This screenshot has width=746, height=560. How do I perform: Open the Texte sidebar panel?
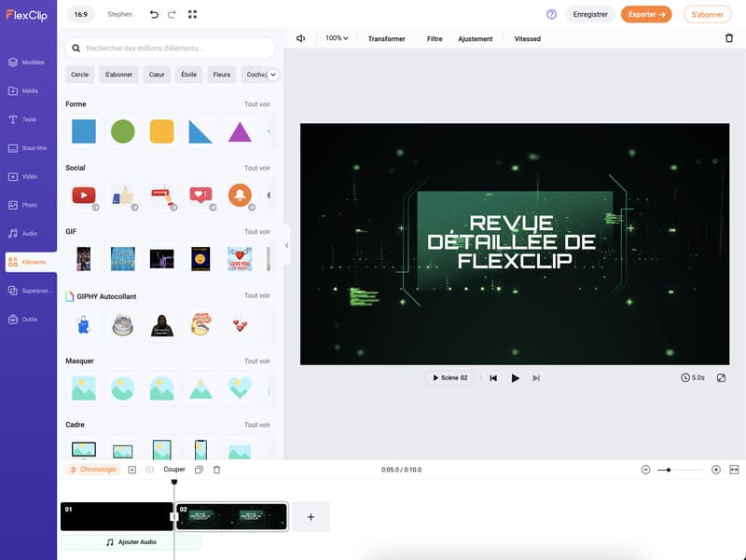(22, 119)
